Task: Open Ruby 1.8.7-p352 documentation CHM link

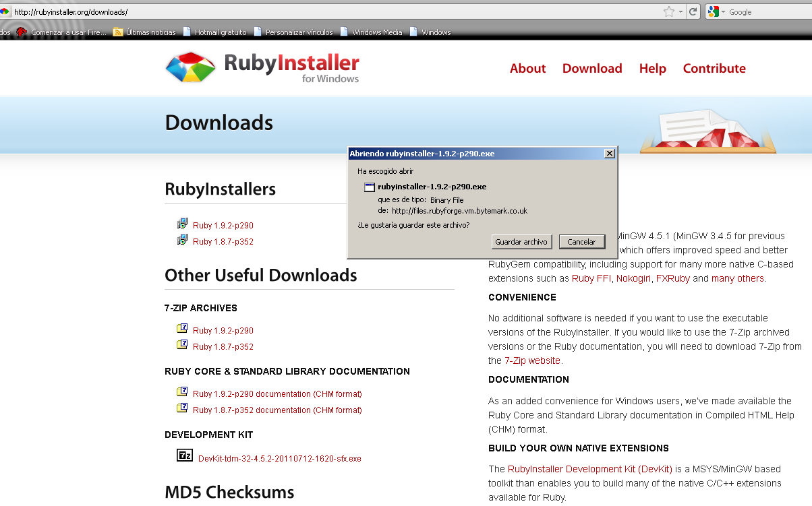Action: pyautogui.click(x=277, y=410)
